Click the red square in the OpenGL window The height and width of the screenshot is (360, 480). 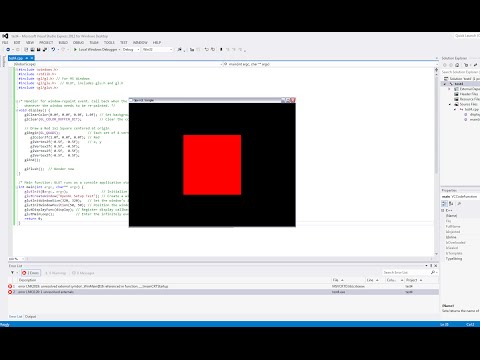pyautogui.click(x=212, y=165)
